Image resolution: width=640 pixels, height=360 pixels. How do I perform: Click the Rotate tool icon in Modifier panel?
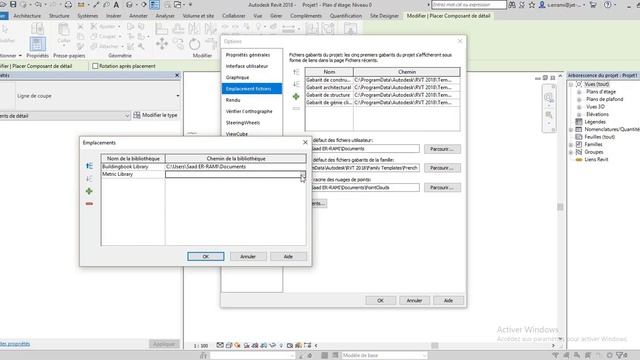tap(195, 44)
